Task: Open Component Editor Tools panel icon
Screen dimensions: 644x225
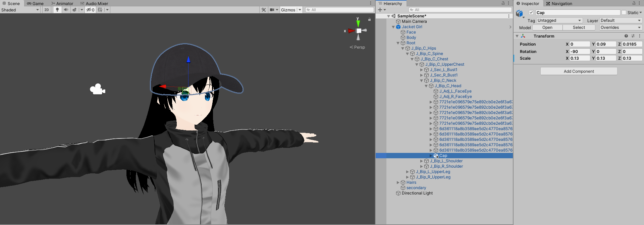Action: [264, 10]
